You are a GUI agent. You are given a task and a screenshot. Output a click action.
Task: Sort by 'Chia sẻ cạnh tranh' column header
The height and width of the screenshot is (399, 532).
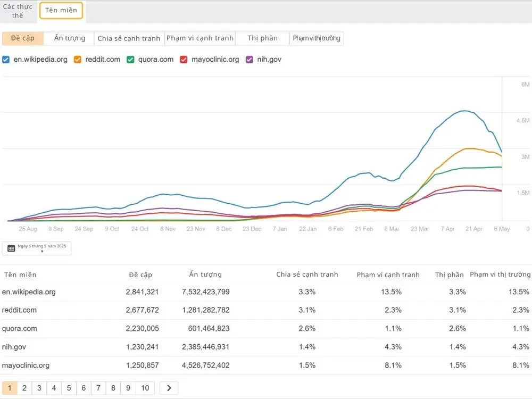(x=307, y=275)
